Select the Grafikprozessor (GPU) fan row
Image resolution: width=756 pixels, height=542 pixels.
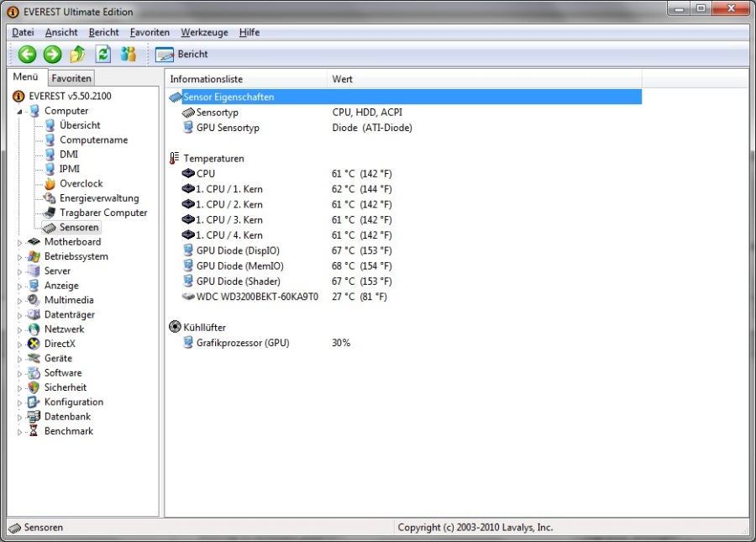pyautogui.click(x=405, y=343)
